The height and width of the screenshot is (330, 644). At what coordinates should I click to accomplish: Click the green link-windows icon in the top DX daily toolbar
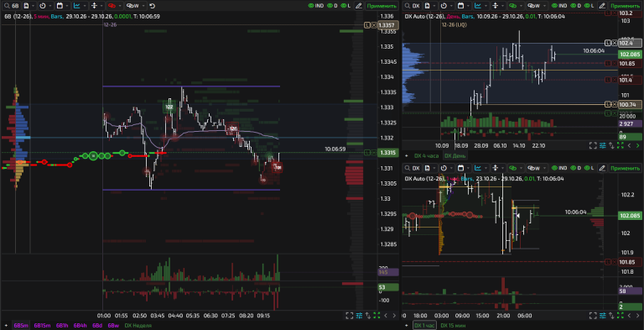click(512, 6)
